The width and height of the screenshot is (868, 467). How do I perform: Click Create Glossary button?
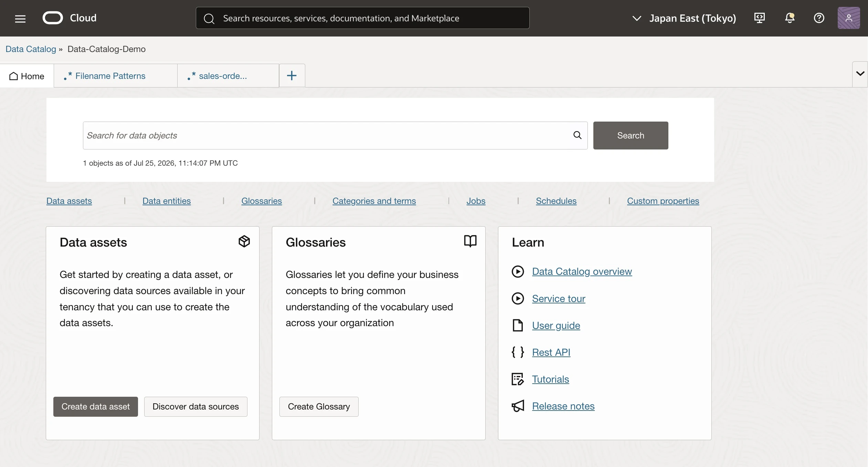(x=319, y=406)
